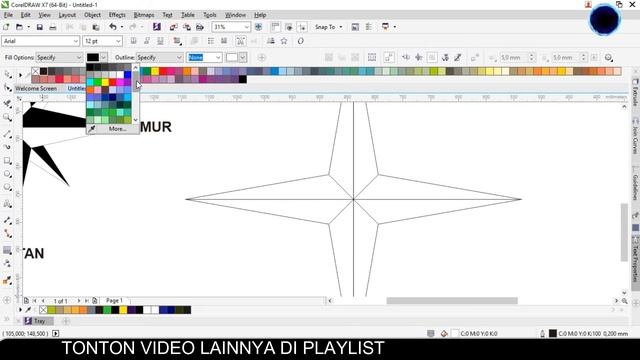Click the Tray button at bottom

[x=39, y=321]
